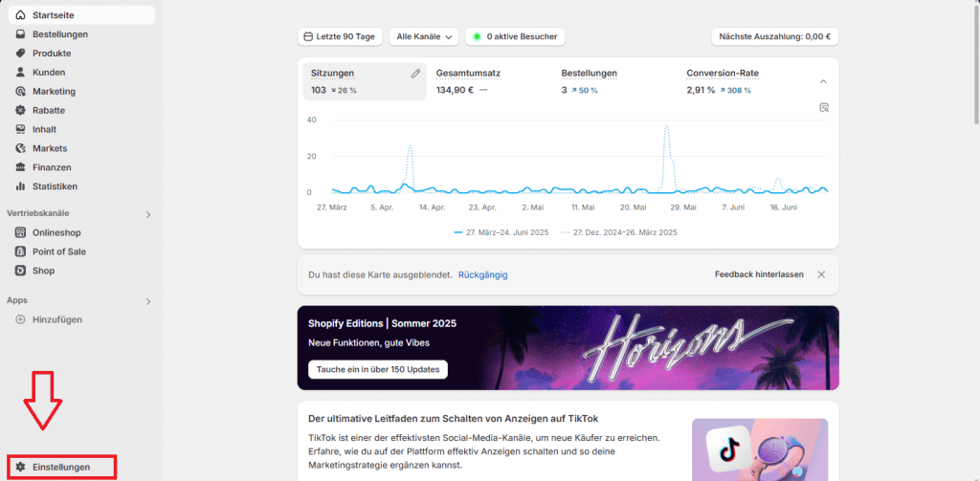Click Feedback hinterlassen
Image resolution: width=980 pixels, height=481 pixels.
(759, 274)
